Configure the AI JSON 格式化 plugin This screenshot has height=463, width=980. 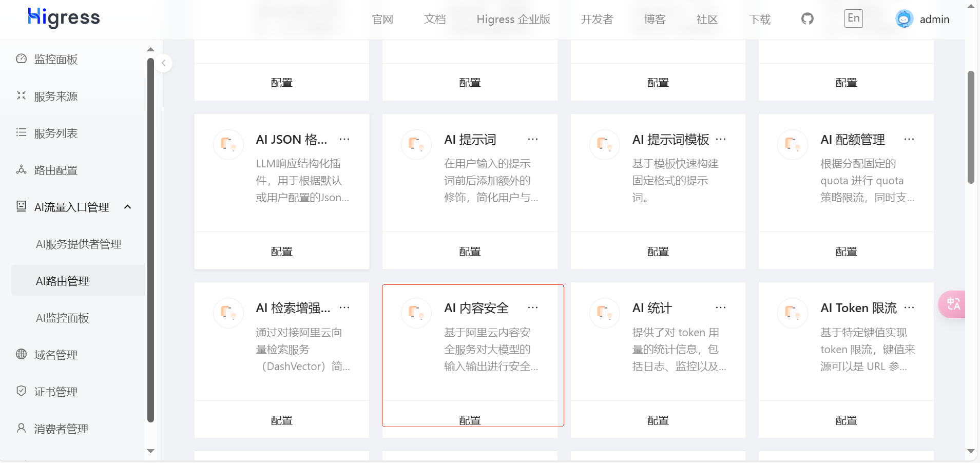[281, 251]
